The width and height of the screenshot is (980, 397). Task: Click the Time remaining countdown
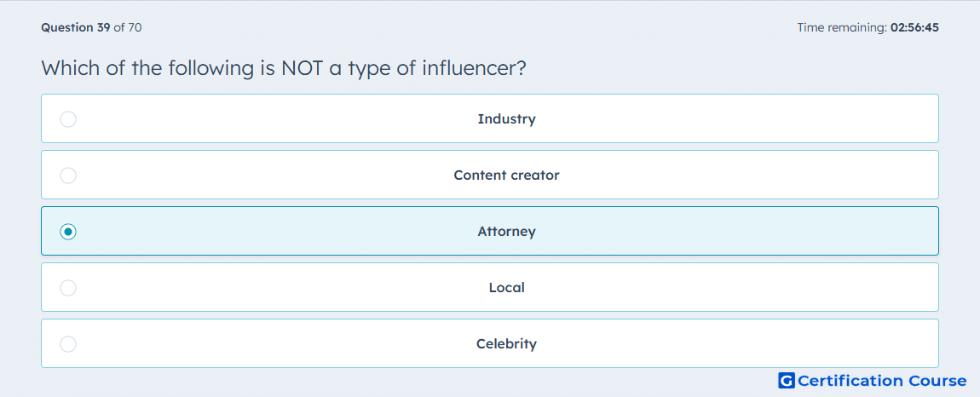point(868,27)
